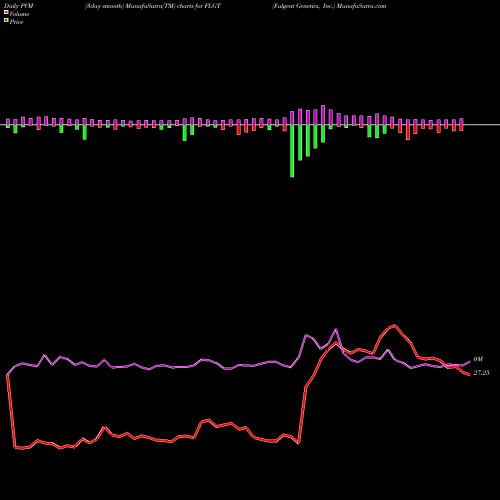Click the tallest green bar in the histogram

point(292,151)
